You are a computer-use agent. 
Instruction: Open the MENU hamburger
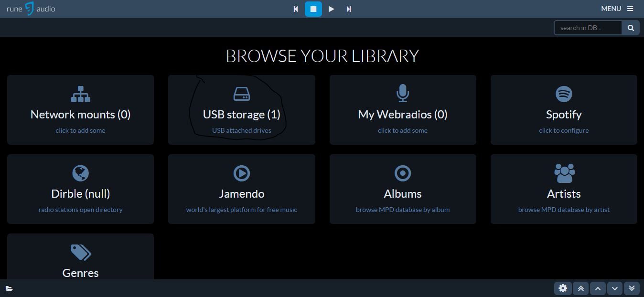click(617, 9)
